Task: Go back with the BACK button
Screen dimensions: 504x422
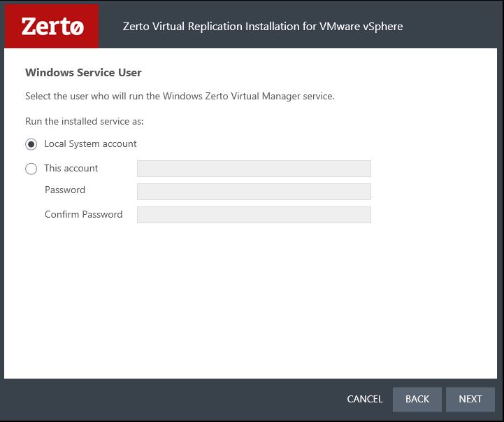Action: pos(417,399)
